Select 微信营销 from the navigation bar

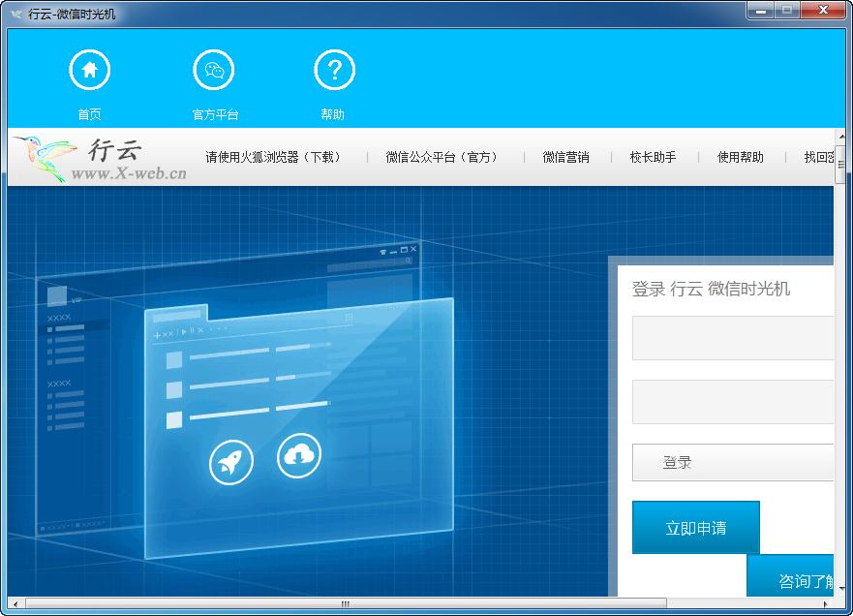pyautogui.click(x=566, y=157)
